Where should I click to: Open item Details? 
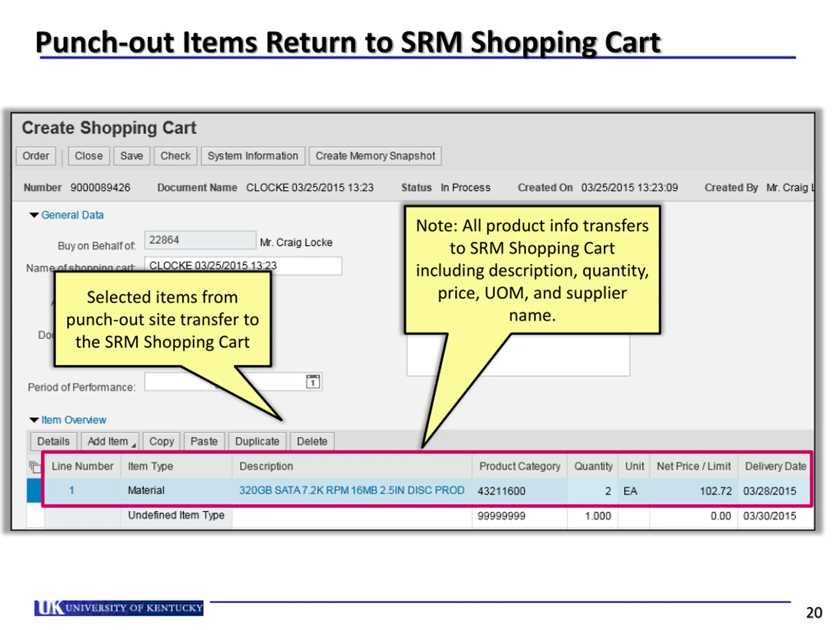[x=53, y=441]
